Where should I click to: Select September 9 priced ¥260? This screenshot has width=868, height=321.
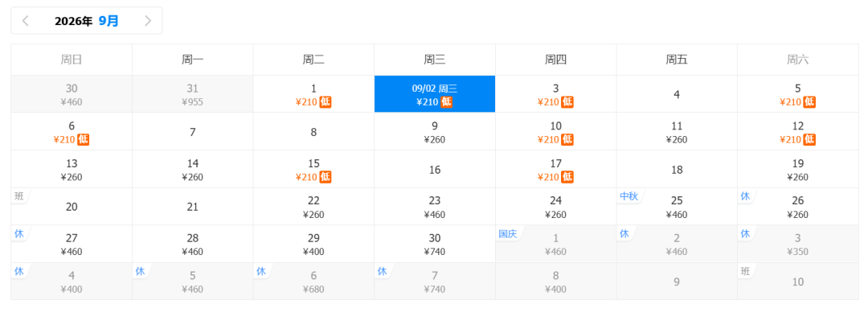coord(435,132)
